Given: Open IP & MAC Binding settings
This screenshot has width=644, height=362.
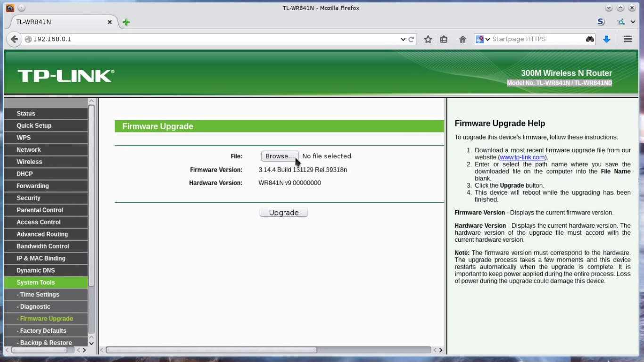Looking at the screenshot, I should click(x=46, y=258).
